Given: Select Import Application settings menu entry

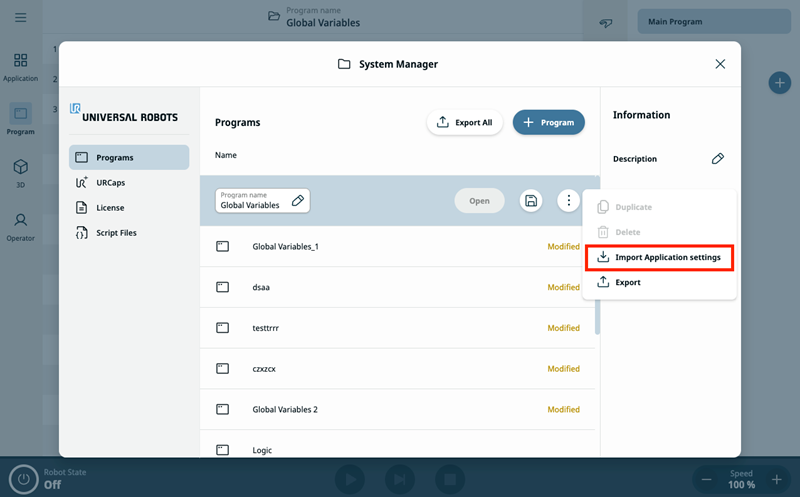Looking at the screenshot, I should click(659, 257).
